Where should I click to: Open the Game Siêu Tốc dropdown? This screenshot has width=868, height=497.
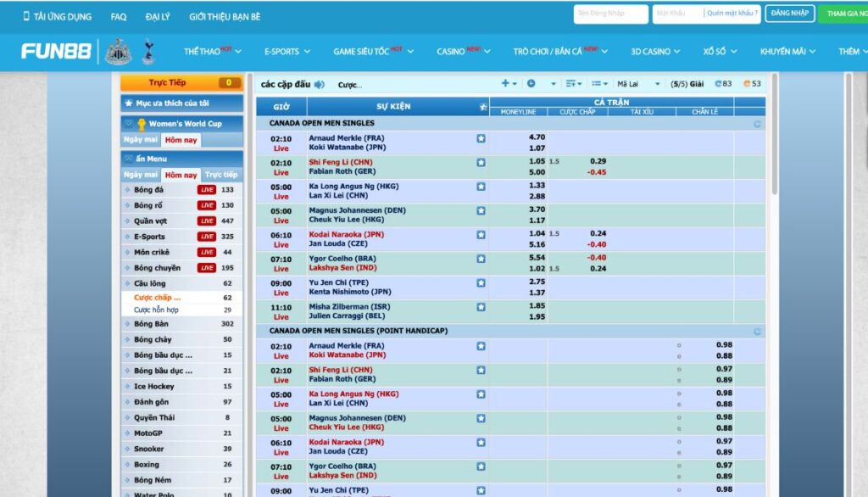coord(373,51)
